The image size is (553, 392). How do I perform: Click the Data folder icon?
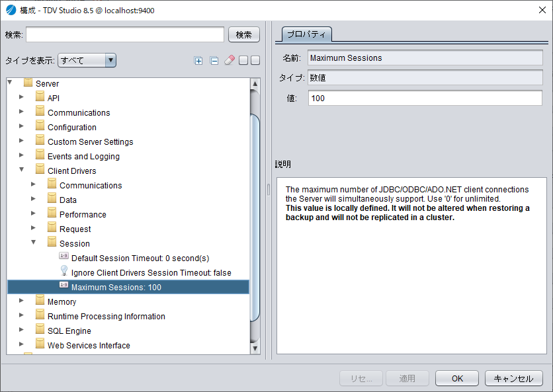click(52, 198)
